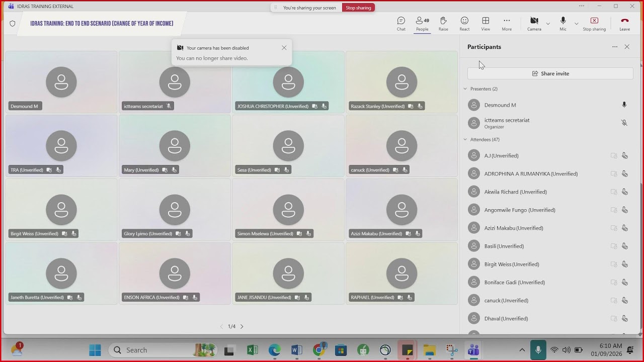Viewport: 644px width, 362px height.
Task: Toggle the Camera on
Action: [534, 24]
